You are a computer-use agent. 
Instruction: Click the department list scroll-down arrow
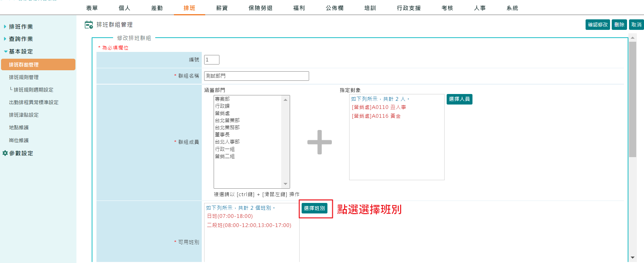point(285,184)
